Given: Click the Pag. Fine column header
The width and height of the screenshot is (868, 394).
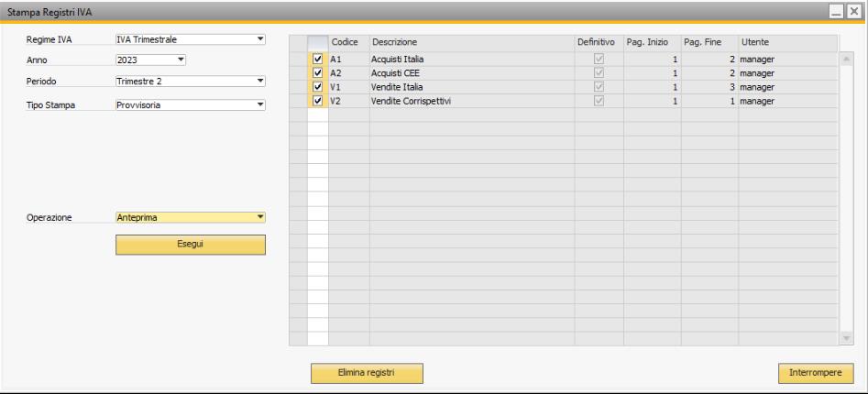Looking at the screenshot, I should (709, 43).
